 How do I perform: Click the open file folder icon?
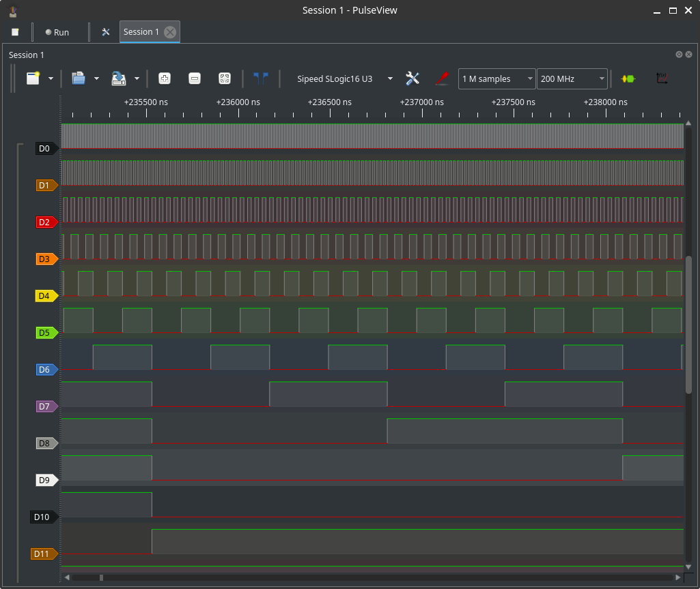pos(79,78)
